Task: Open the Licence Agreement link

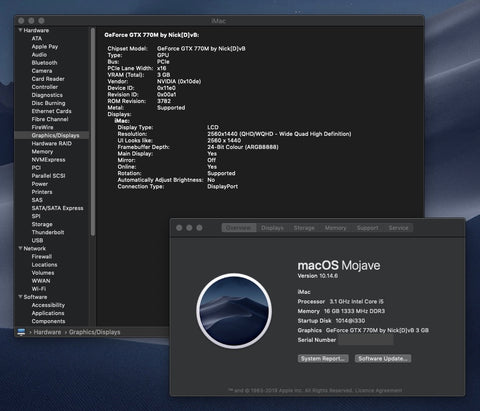Action: (x=378, y=390)
